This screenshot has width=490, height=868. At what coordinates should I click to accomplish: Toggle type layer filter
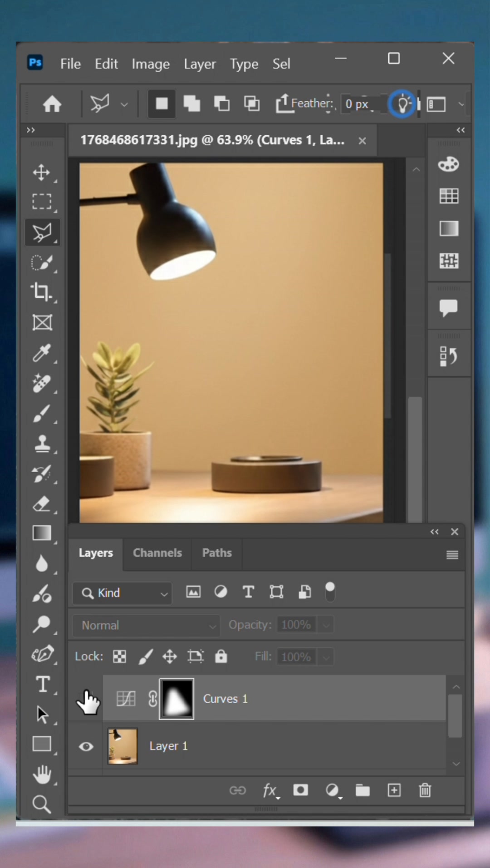pos(248,592)
